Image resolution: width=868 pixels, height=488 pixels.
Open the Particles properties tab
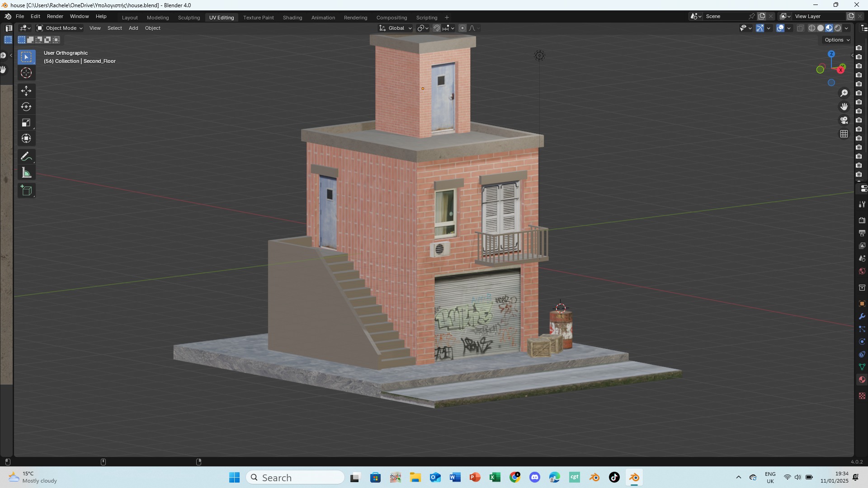click(862, 329)
